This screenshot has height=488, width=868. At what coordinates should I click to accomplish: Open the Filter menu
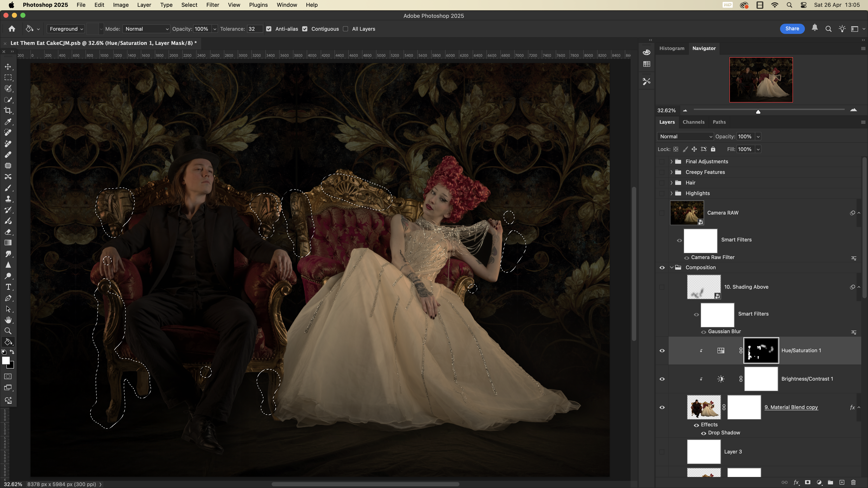pyautogui.click(x=212, y=5)
